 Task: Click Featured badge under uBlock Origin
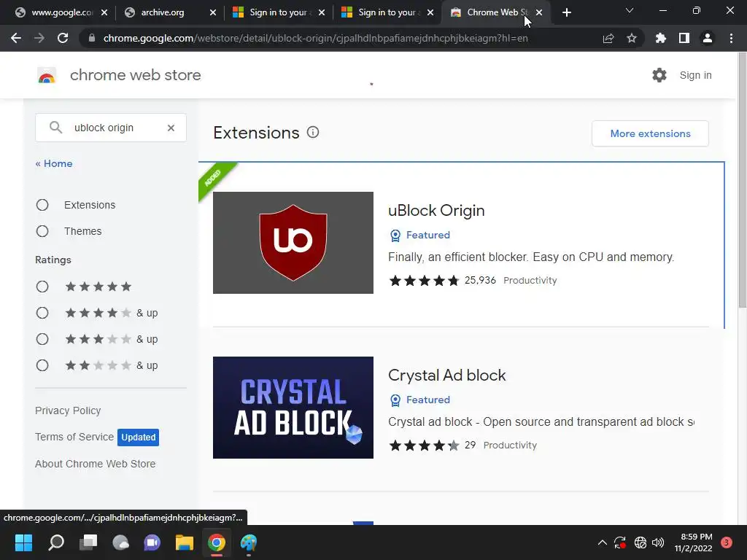pyautogui.click(x=419, y=235)
